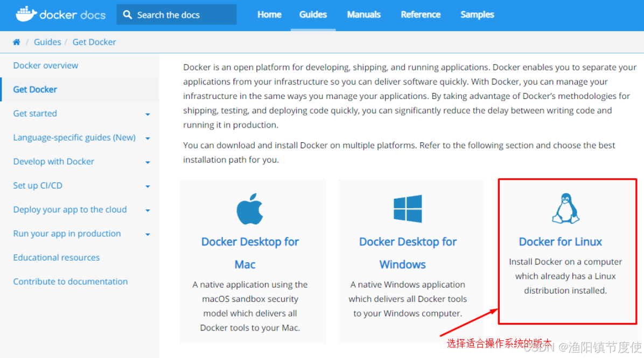Expand Develop with Docker arrow

(x=148, y=163)
